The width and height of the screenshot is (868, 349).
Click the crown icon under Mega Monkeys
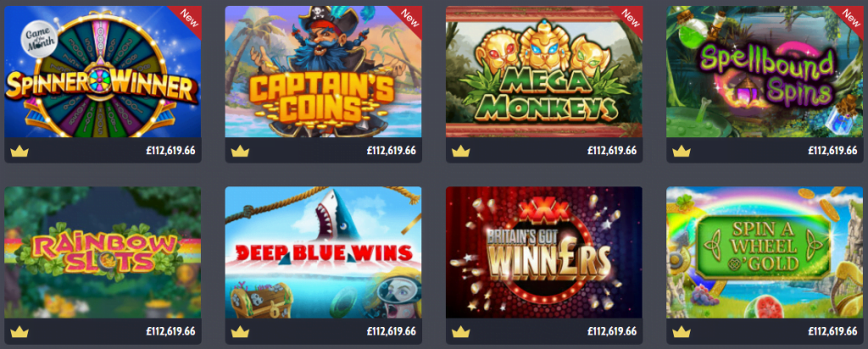[460, 151]
